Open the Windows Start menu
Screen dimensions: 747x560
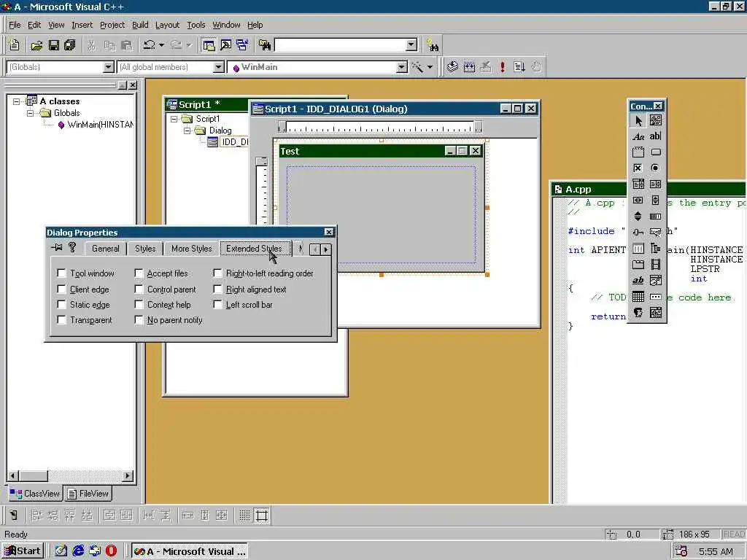click(x=23, y=551)
